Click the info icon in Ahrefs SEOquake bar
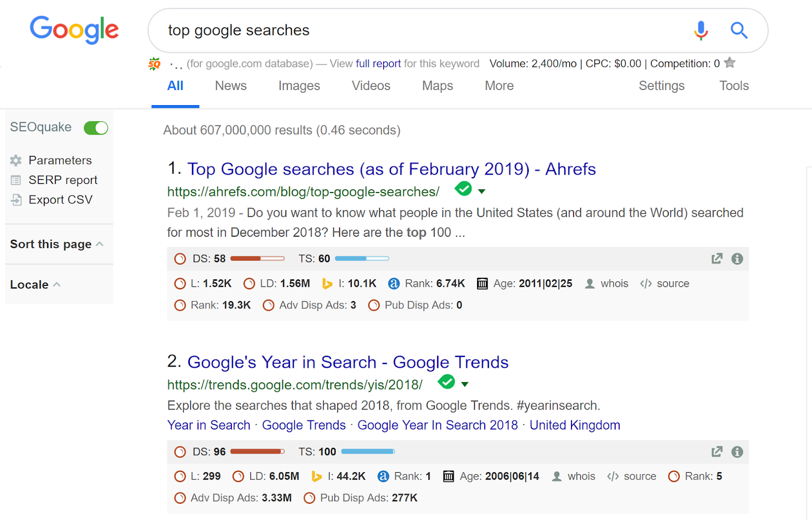This screenshot has height=520, width=812. point(737,259)
